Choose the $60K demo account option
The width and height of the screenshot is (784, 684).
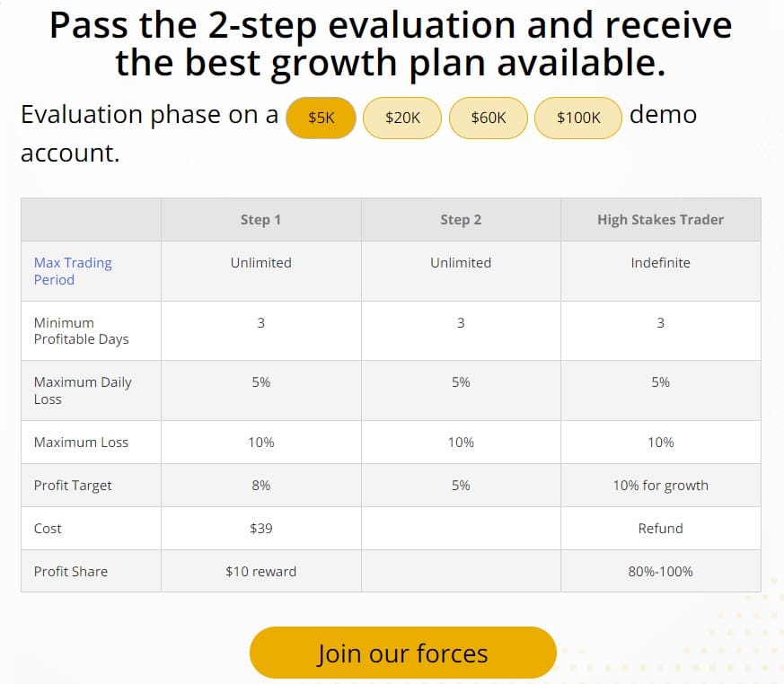coord(488,118)
